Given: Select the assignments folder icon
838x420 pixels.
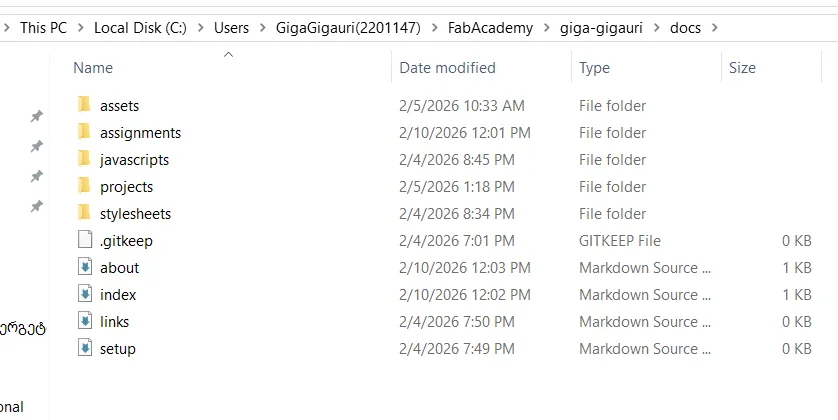Looking at the screenshot, I should click(x=84, y=132).
